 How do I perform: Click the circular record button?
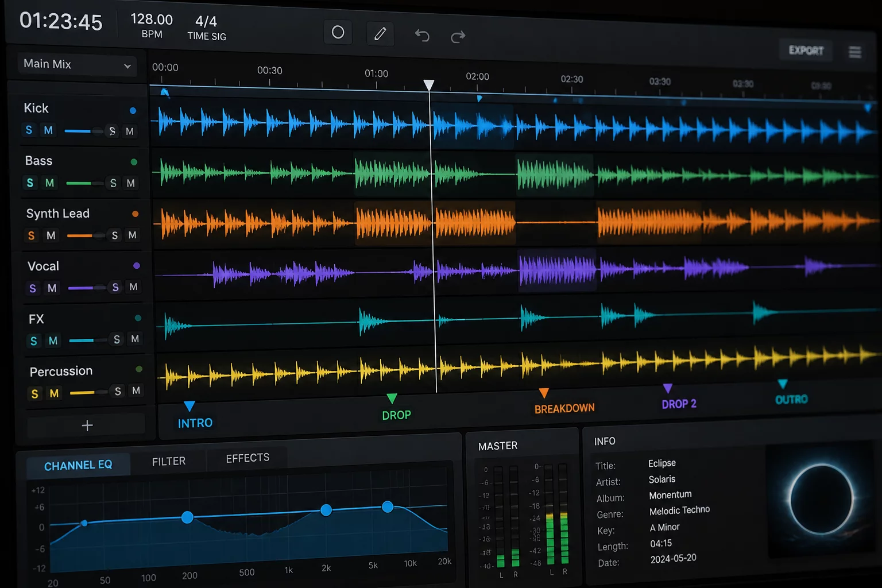[338, 32]
